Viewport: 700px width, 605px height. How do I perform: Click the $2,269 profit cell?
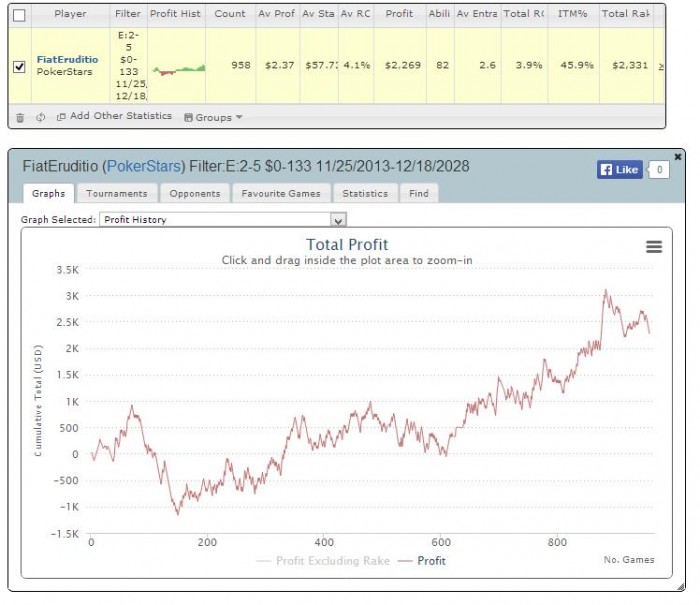(403, 65)
